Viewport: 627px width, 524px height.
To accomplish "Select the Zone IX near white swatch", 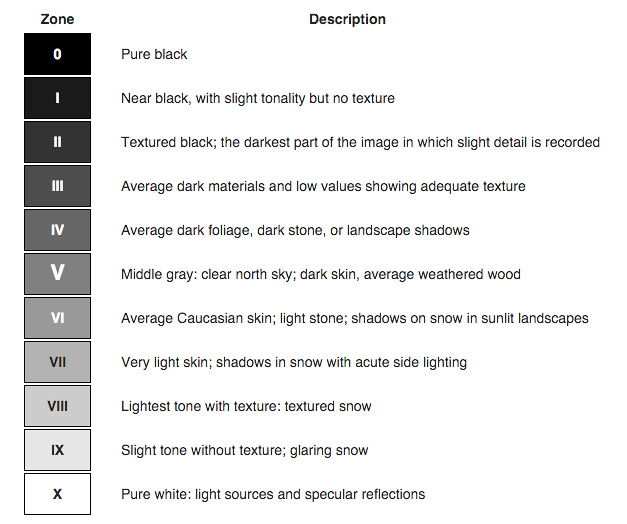I will [57, 450].
